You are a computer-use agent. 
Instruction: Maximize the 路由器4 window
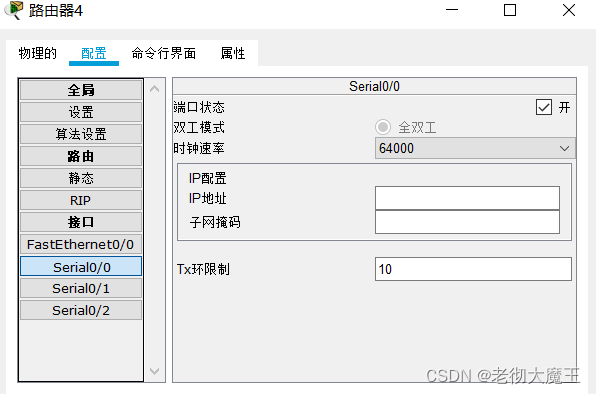coord(510,10)
